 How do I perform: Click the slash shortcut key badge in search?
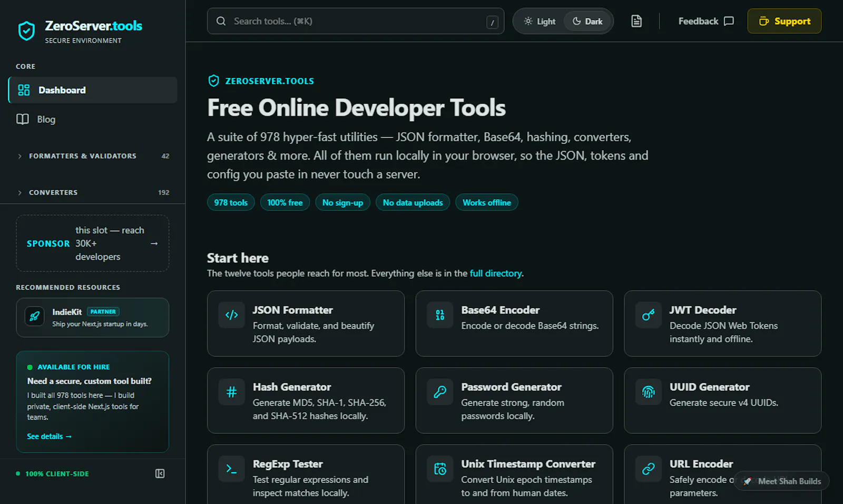click(492, 22)
